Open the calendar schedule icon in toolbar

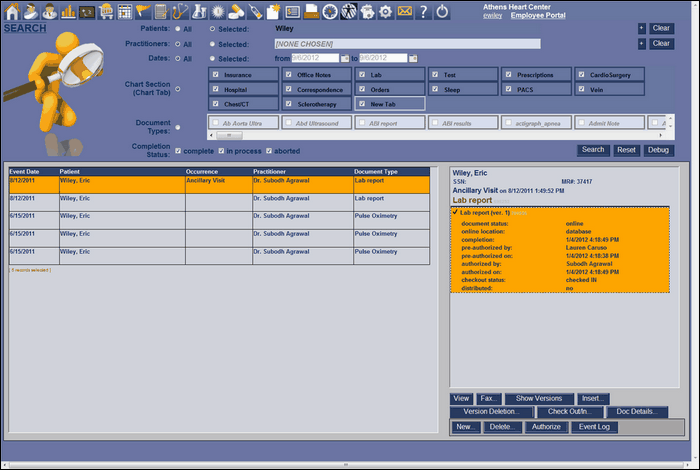tap(125, 11)
